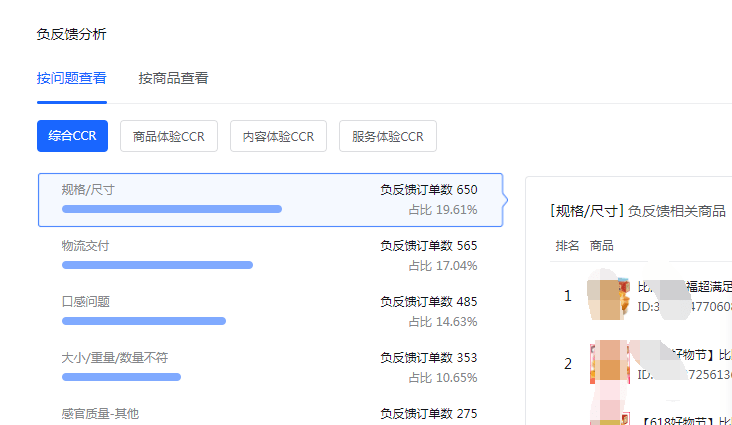732x425 pixels.
Task: Open the rank 1 product thumbnail
Action: (608, 294)
